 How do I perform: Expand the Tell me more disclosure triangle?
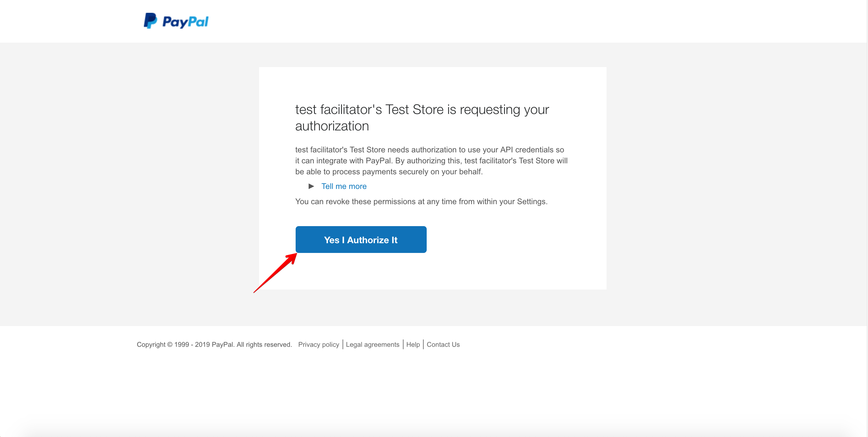(x=311, y=186)
